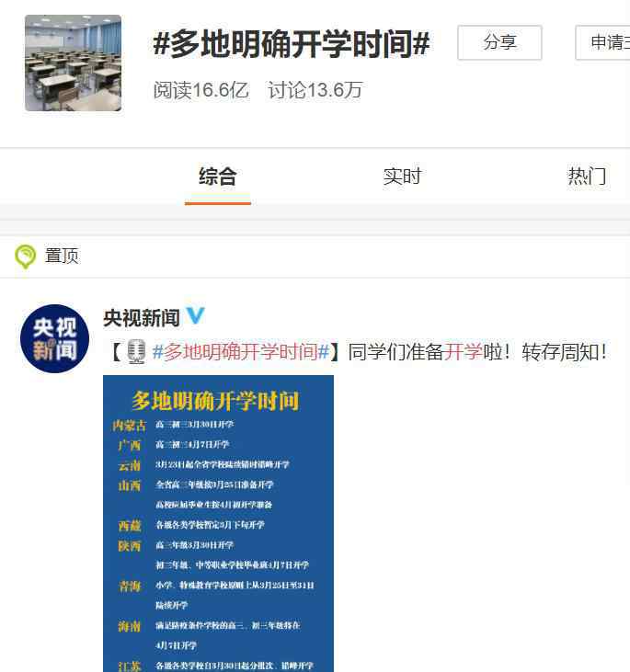Click the 置顶 pinned label text

pos(62,256)
